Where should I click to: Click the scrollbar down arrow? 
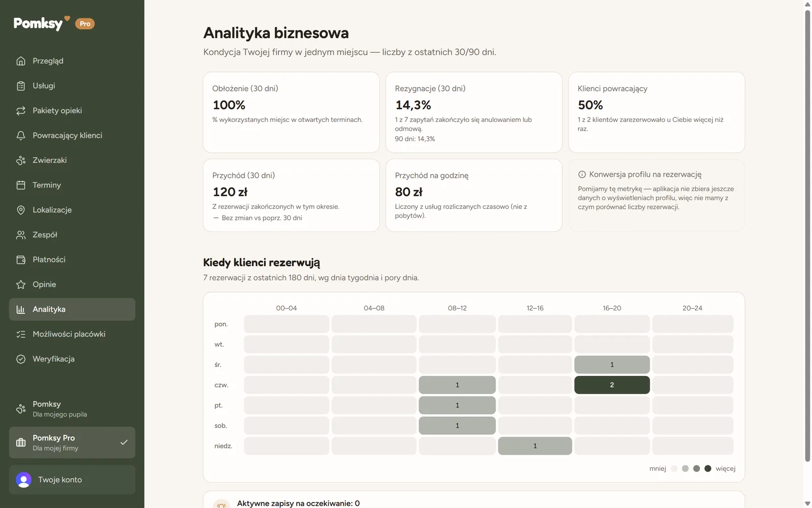807,503
